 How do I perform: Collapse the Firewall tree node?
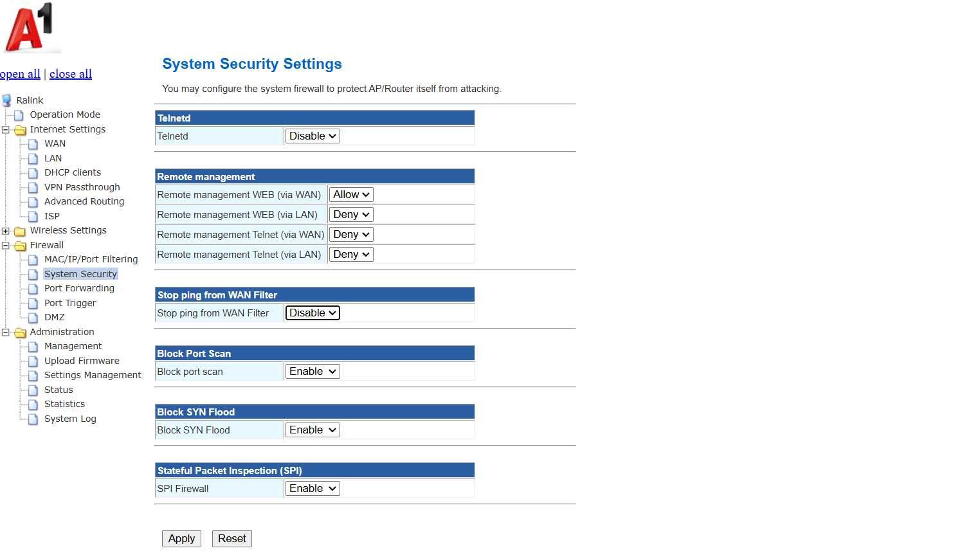6,246
